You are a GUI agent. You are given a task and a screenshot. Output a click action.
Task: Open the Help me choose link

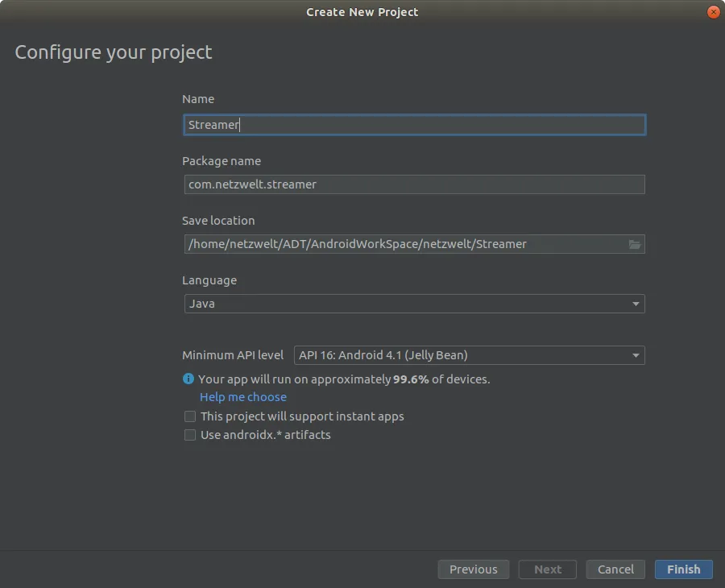click(x=242, y=396)
